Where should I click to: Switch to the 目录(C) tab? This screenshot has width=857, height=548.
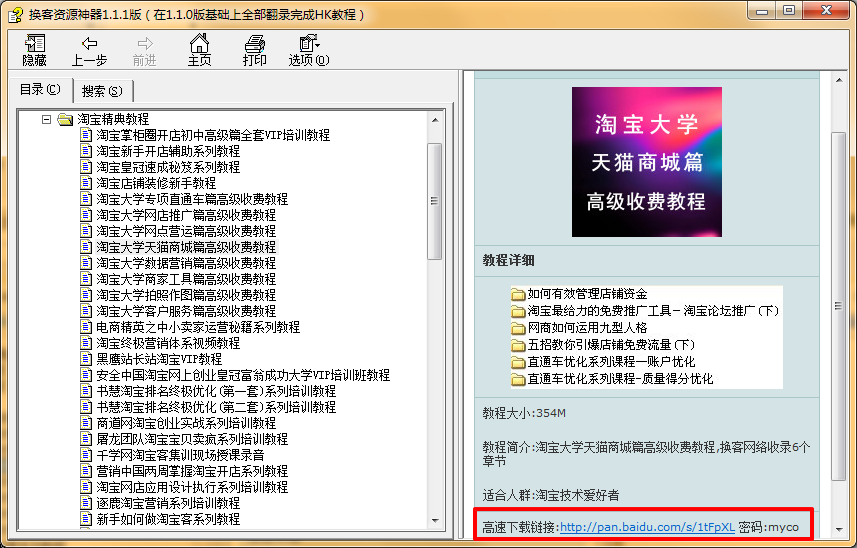pos(40,90)
